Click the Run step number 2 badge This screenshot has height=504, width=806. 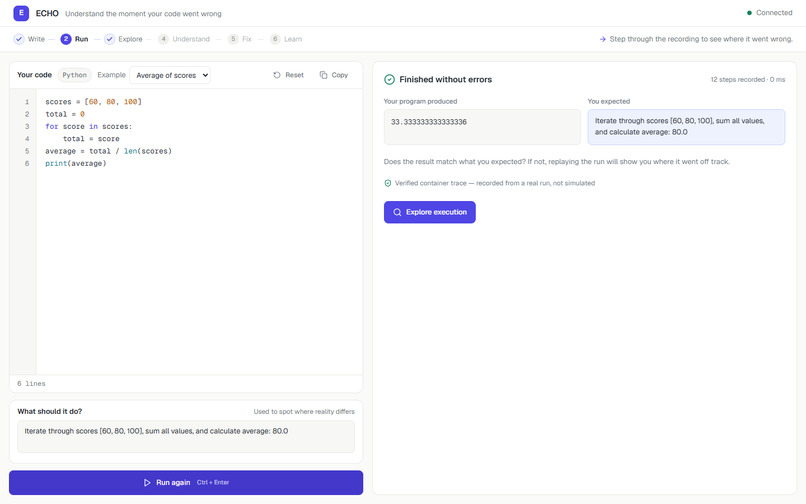click(66, 39)
